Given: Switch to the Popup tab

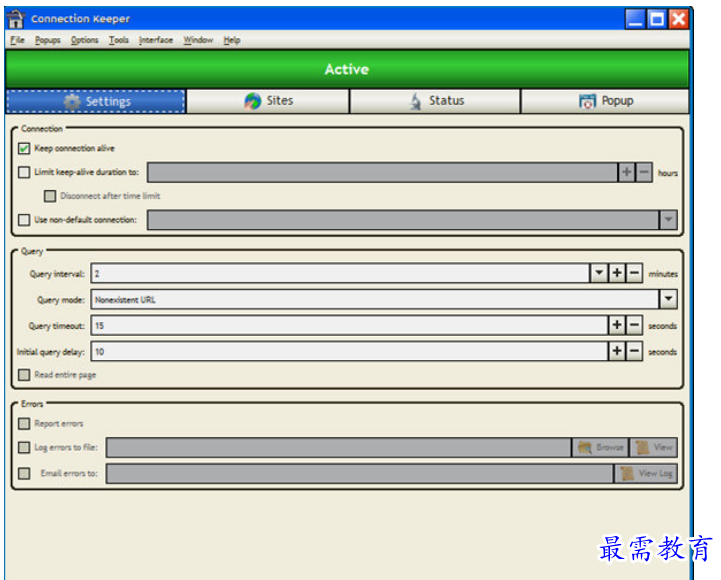Looking at the screenshot, I should [x=605, y=101].
